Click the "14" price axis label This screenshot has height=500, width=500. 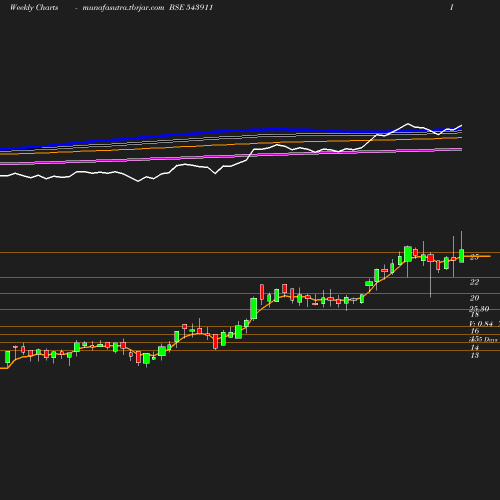coord(475,348)
